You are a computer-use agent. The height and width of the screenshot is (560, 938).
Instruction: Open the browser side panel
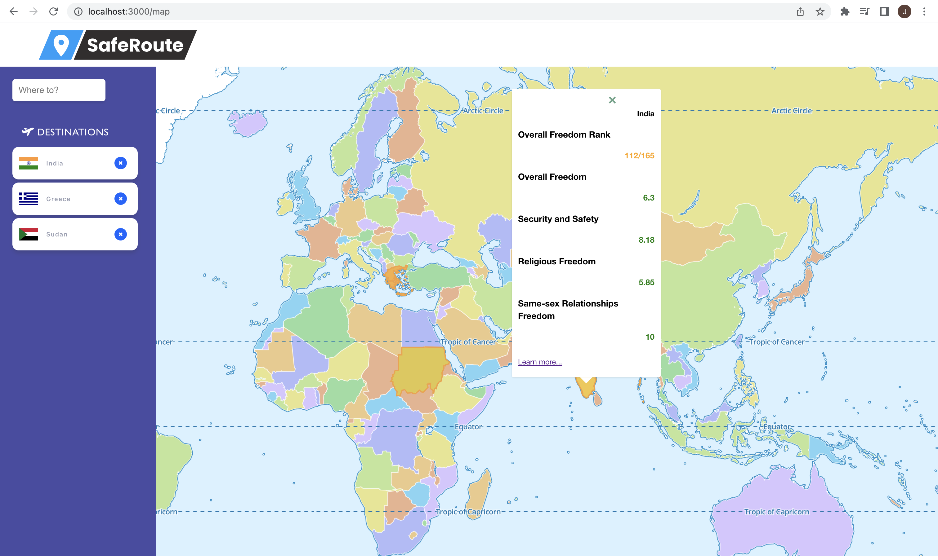coord(884,12)
